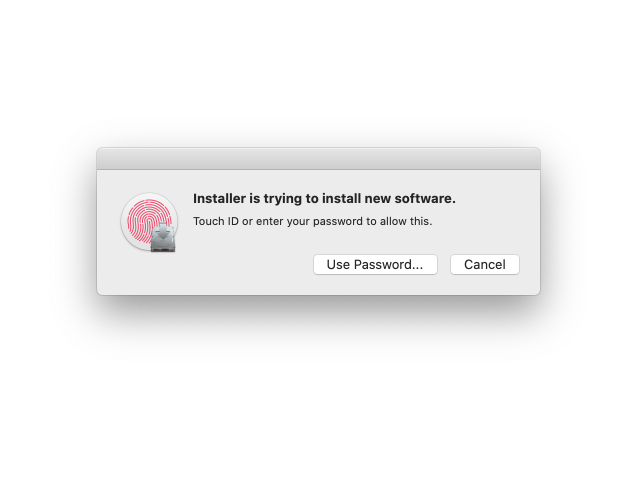Screen dimensions: 640x480
Task: Click the word Installer in the heading
Action: tap(220, 198)
